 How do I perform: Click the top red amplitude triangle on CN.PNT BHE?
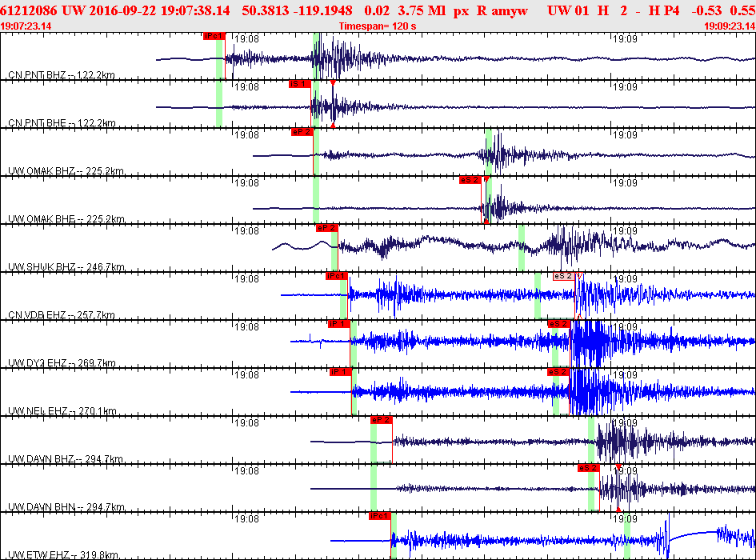(x=333, y=83)
